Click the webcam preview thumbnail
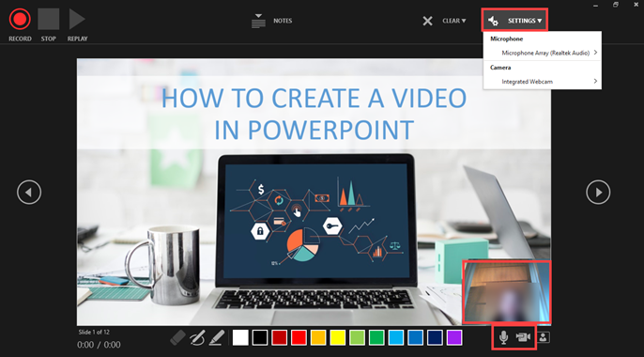 click(507, 291)
